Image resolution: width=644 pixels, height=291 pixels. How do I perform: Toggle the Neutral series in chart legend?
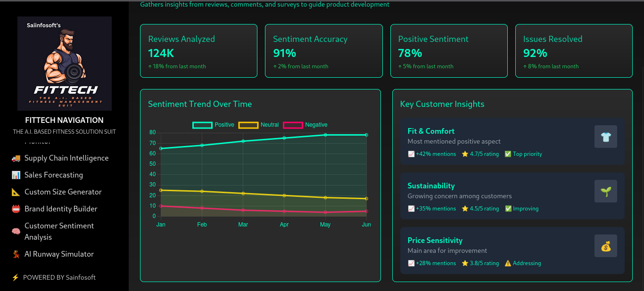pyautogui.click(x=258, y=125)
